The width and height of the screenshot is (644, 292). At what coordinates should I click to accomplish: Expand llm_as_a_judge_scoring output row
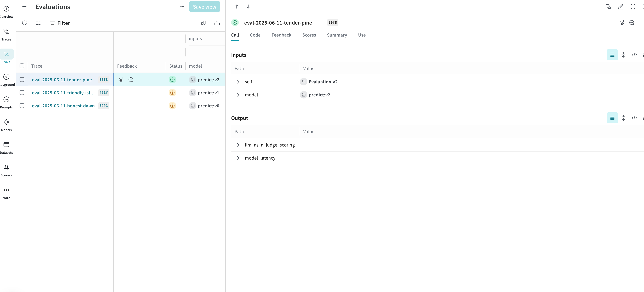238,145
